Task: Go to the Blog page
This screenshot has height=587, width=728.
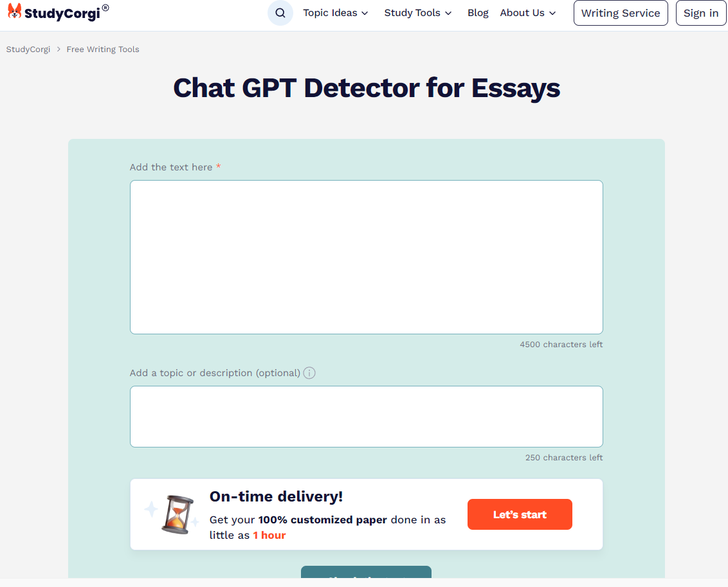Action: (478, 13)
